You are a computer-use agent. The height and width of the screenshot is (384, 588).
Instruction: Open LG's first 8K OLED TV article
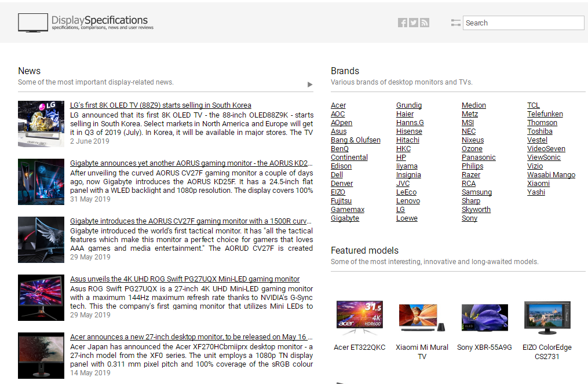160,105
